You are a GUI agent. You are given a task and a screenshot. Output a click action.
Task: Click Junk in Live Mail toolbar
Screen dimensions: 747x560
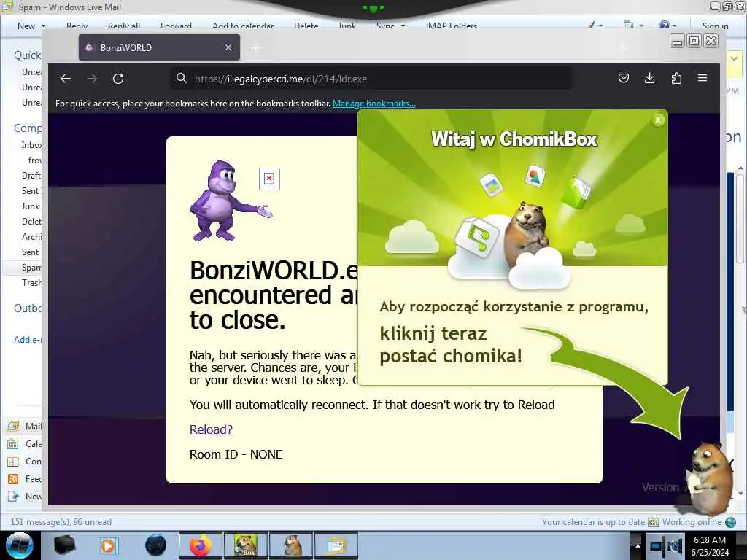pyautogui.click(x=347, y=26)
